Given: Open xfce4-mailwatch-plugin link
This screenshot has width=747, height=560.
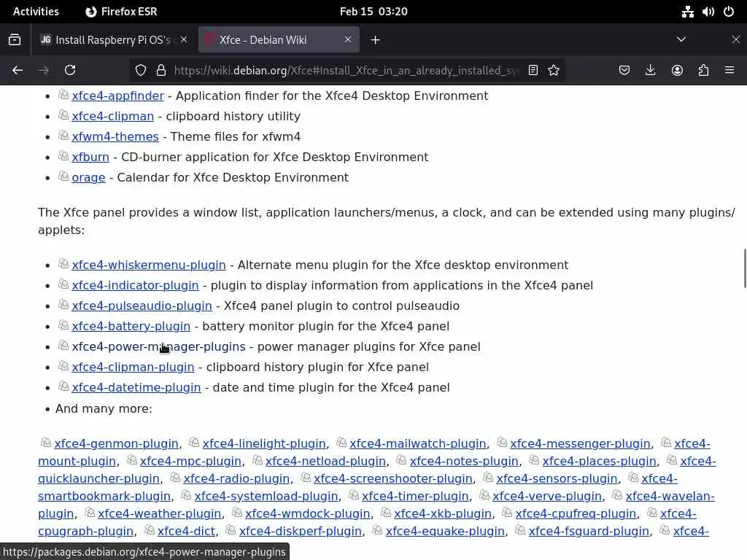Looking at the screenshot, I should (418, 444).
